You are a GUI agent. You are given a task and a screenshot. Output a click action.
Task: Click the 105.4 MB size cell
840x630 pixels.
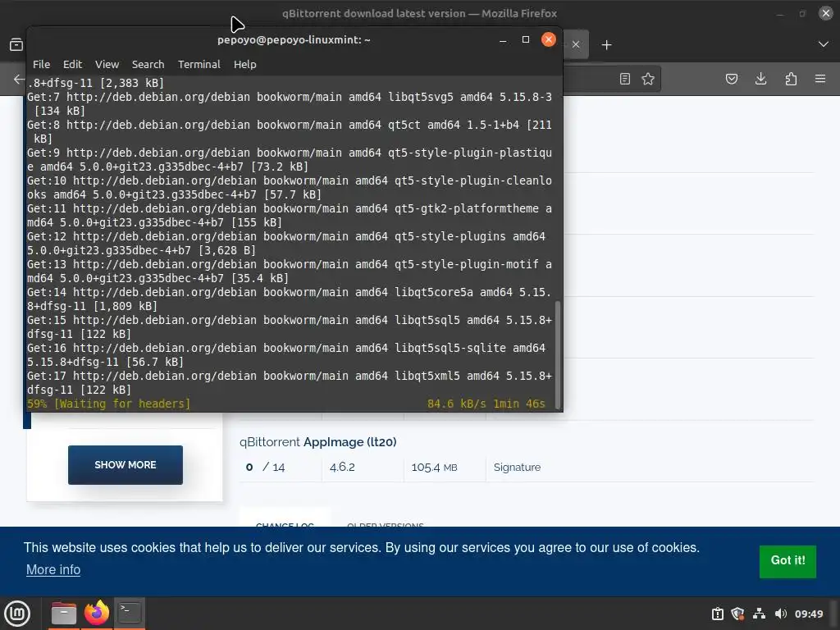(x=435, y=467)
